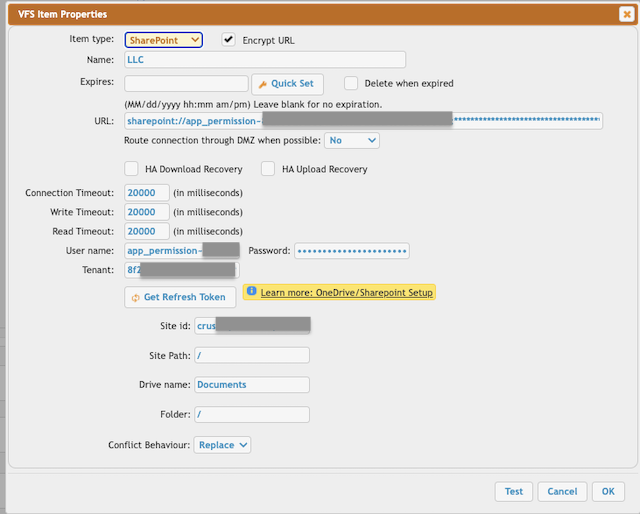The width and height of the screenshot is (640, 514).
Task: Click the Tenant field
Action: coord(182,270)
